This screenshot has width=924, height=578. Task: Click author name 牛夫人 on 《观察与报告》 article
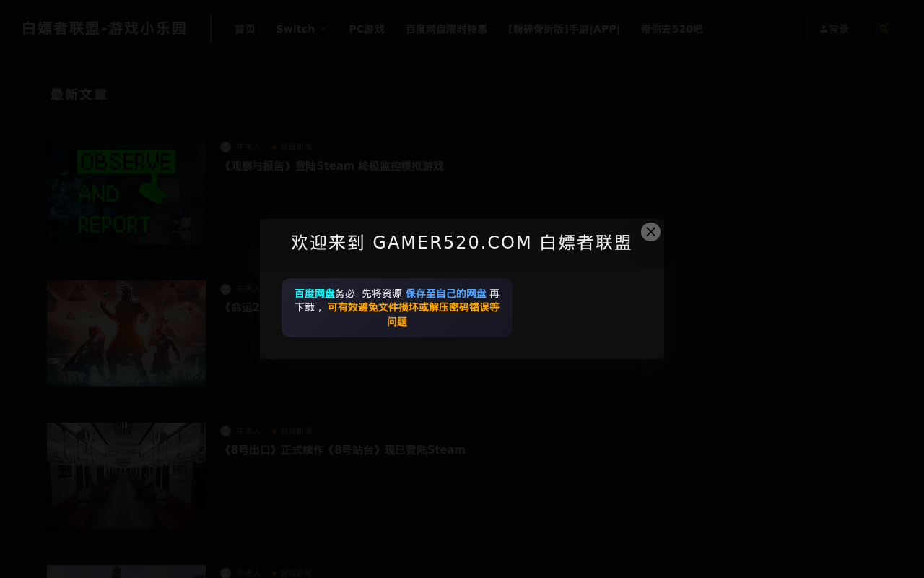[x=248, y=147]
